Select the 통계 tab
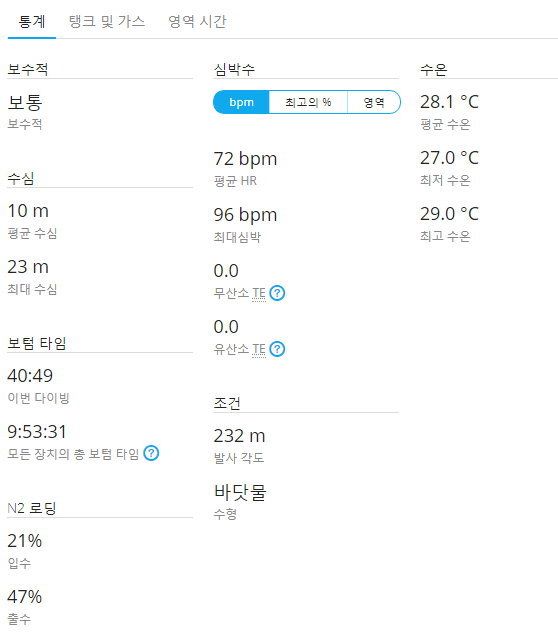The width and height of the screenshot is (558, 632). coord(32,21)
